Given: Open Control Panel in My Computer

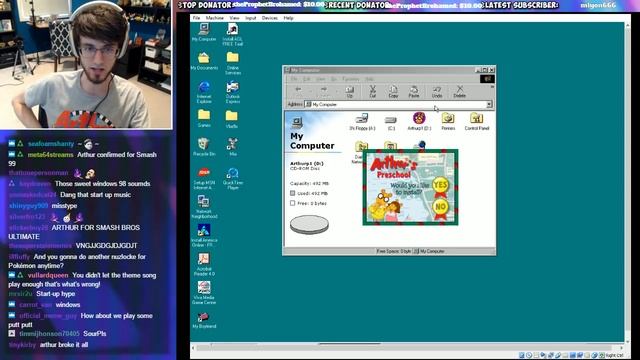Looking at the screenshot, I should pos(476,122).
